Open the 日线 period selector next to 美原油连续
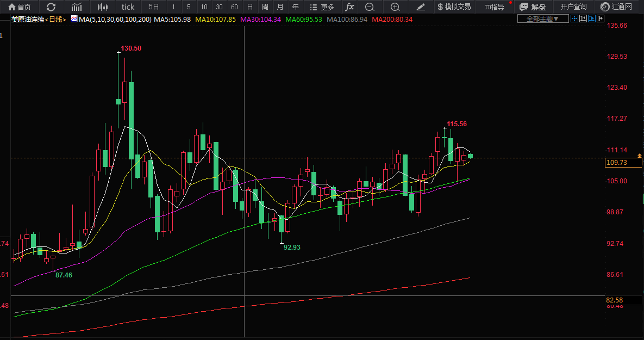The image size is (644, 340). coord(55,19)
